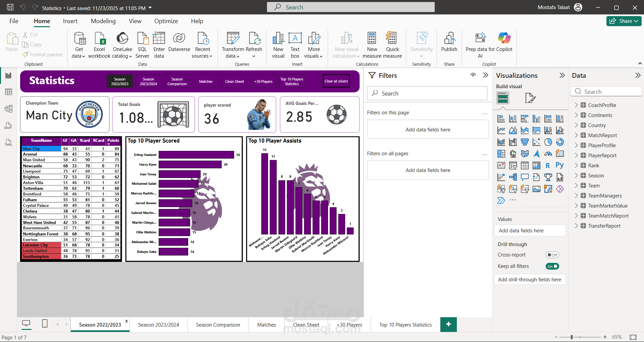Insert a Text box
This screenshot has height=342, width=644.
pos(295,45)
